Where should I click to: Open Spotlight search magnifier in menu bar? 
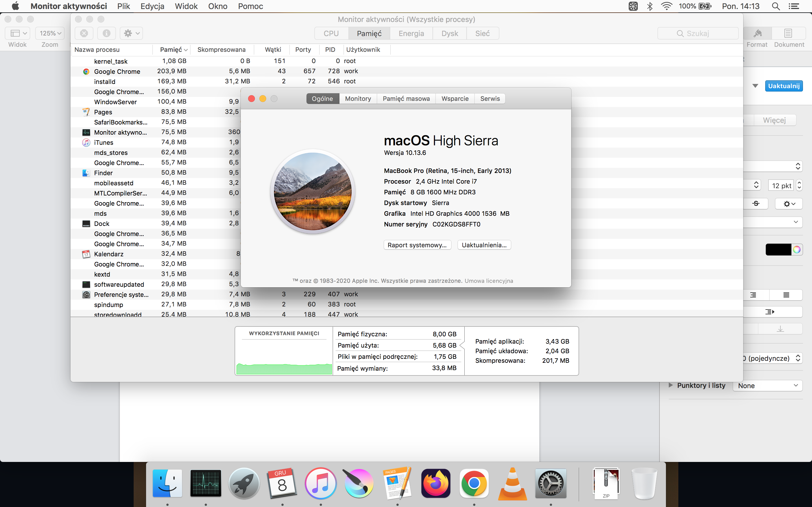[775, 6]
